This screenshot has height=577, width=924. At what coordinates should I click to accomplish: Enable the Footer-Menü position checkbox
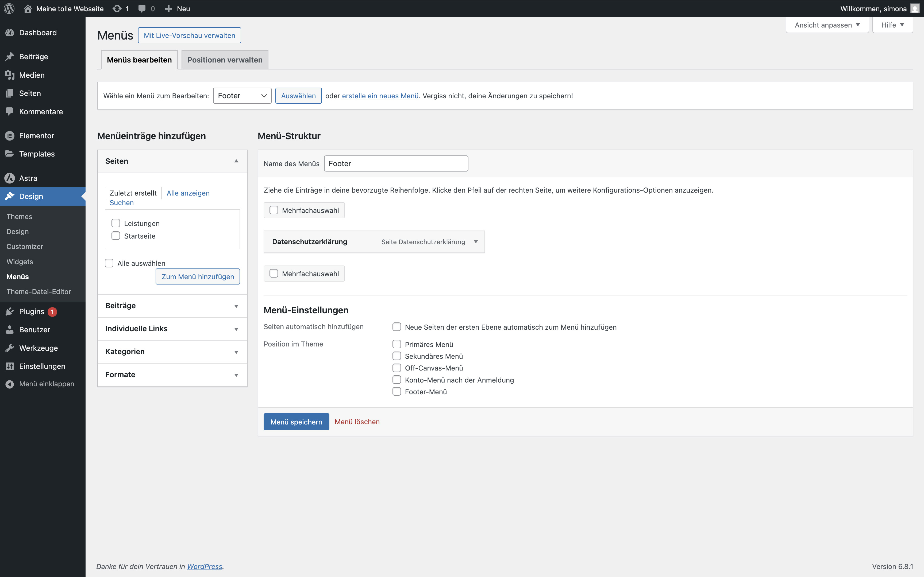pos(397,392)
